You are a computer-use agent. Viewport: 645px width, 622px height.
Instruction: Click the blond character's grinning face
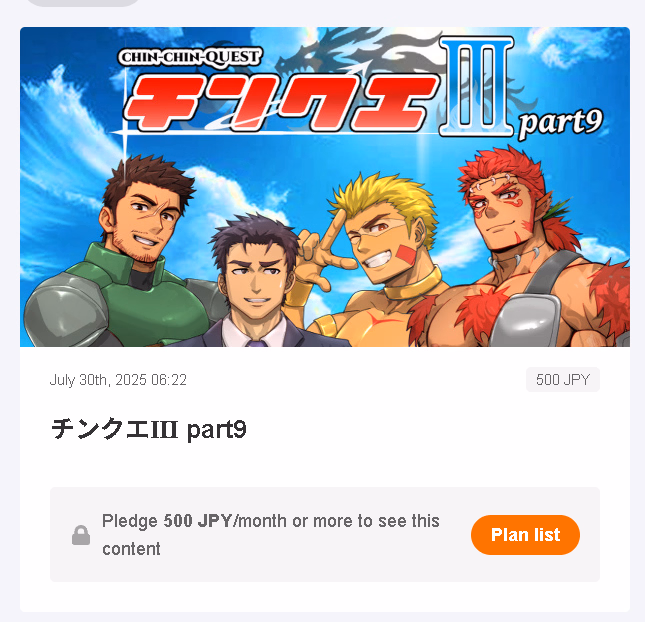click(x=381, y=243)
